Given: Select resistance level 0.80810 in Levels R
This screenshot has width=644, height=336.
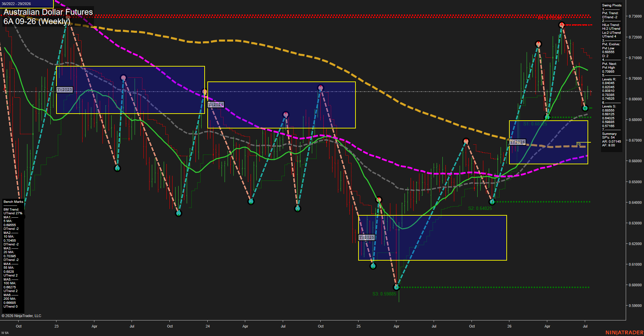Looking at the screenshot, I should [608, 91].
